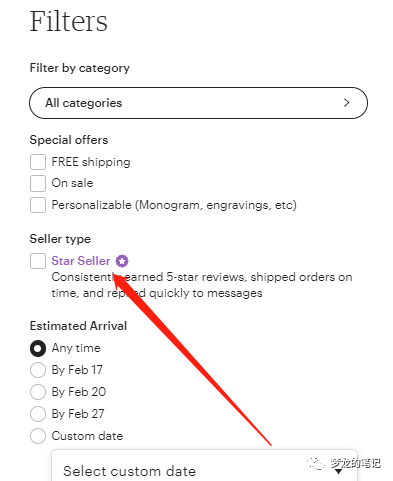393x481 pixels.
Task: Click the FREE shipping text label
Action: coord(91,162)
